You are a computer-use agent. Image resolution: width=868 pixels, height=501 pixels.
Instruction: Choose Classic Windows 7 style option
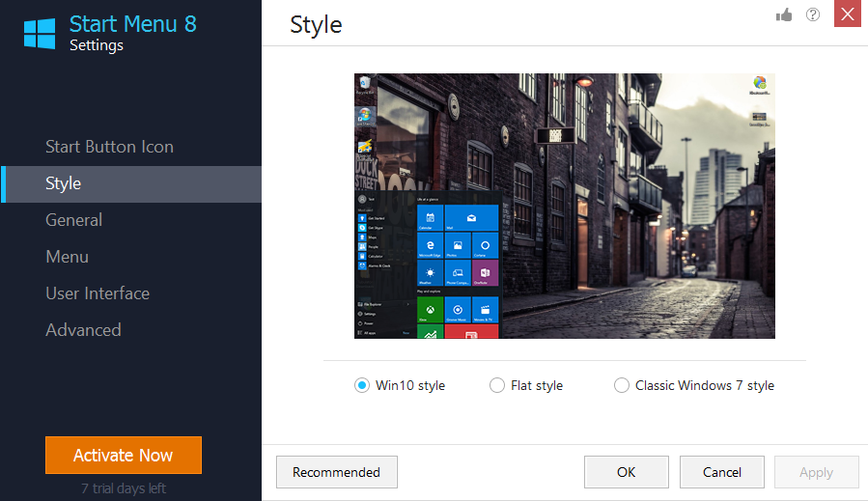[x=622, y=385]
